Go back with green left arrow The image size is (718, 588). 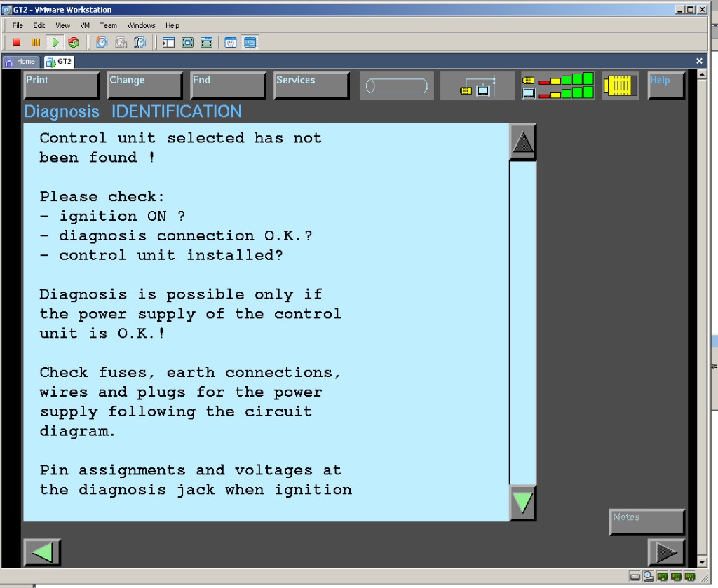click(43, 552)
